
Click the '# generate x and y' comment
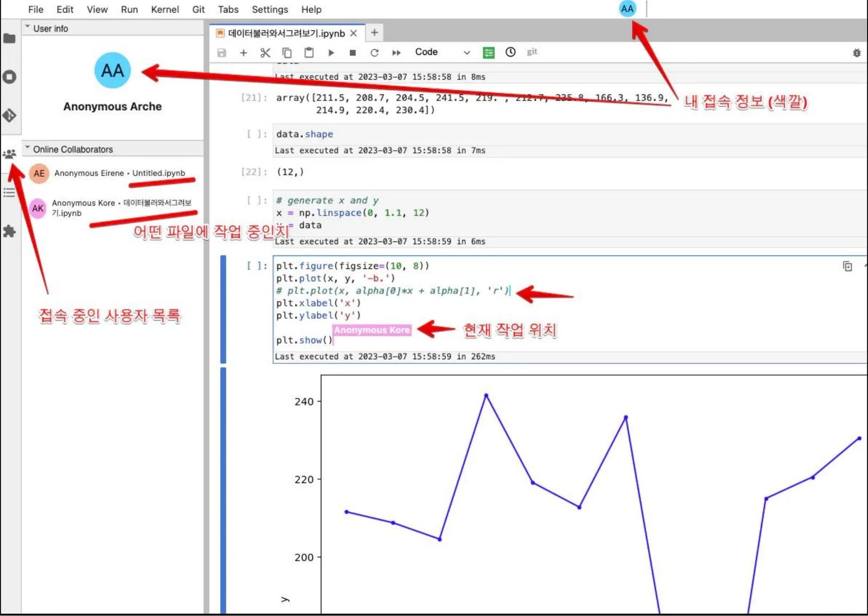click(x=328, y=200)
